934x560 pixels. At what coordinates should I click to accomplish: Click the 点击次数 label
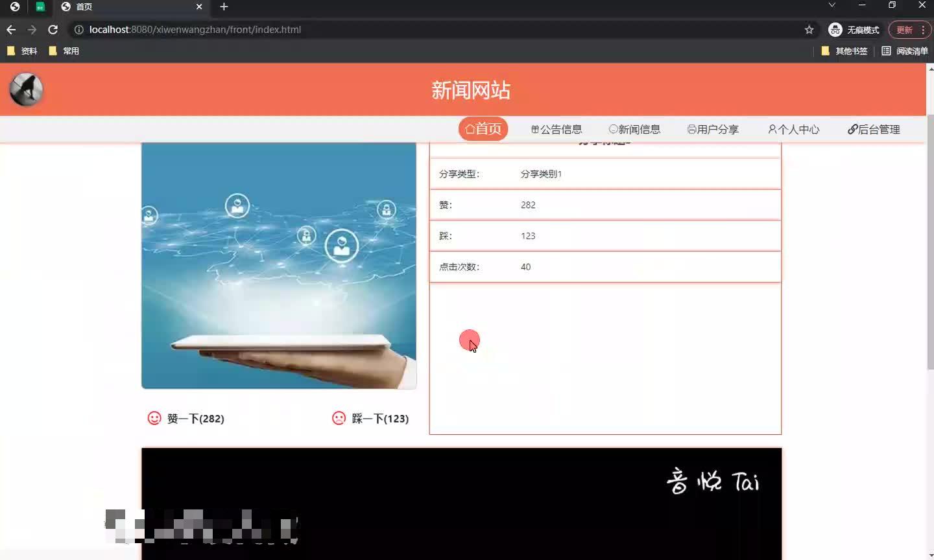coord(459,267)
